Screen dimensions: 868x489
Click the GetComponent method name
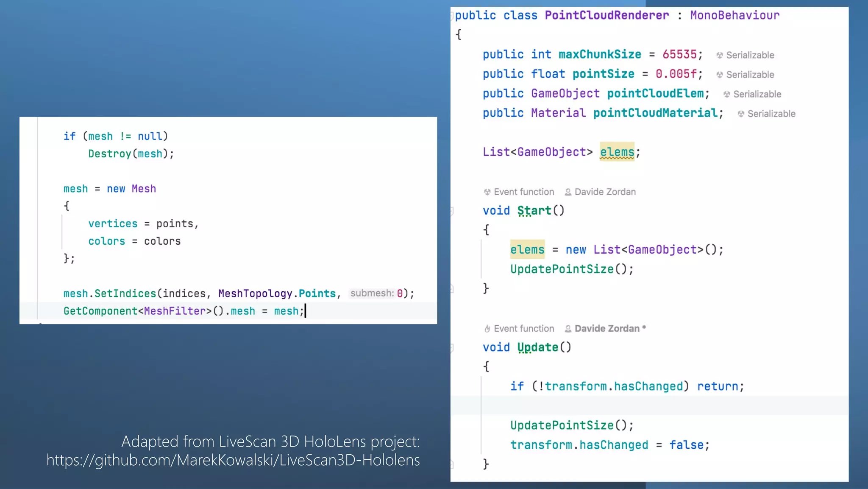[x=100, y=311]
